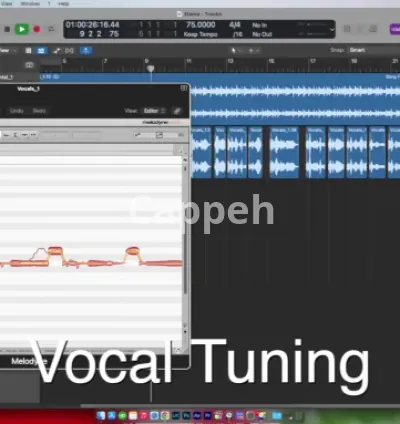Screen dimensions: 400x424
Task: Click the add track icon above track header
Action: click(29, 65)
